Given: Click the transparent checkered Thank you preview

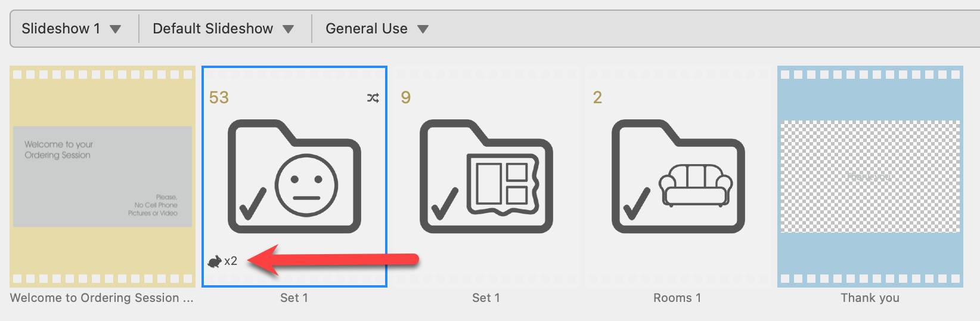Looking at the screenshot, I should click(870, 177).
